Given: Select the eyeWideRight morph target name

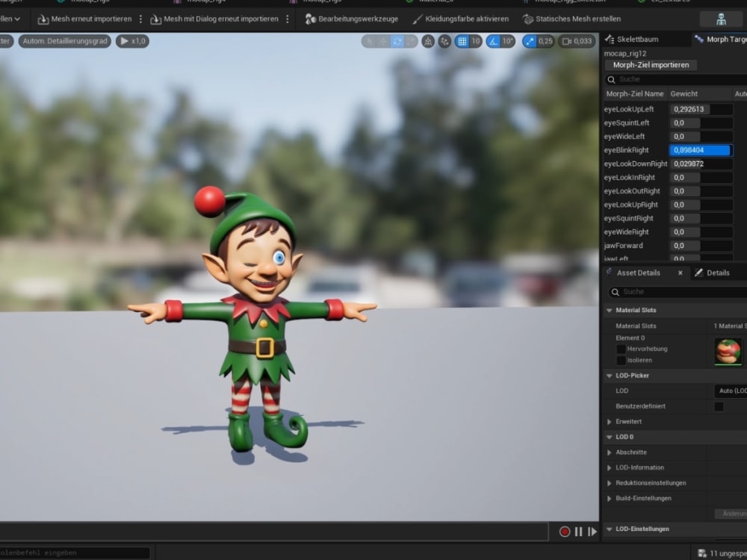Looking at the screenshot, I should [x=626, y=232].
